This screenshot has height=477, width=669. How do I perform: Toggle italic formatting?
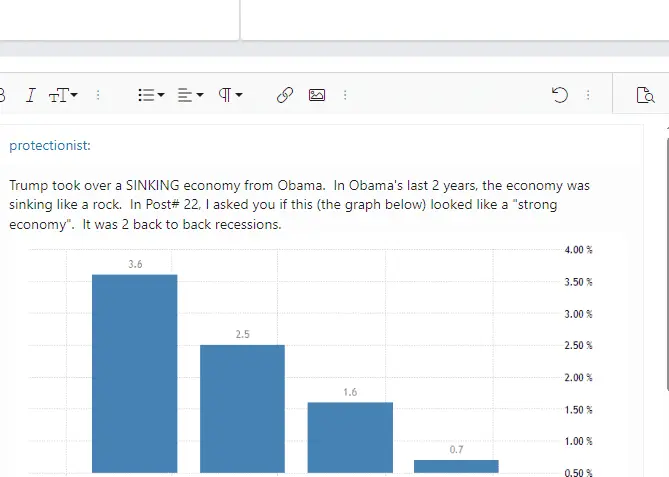[31, 95]
